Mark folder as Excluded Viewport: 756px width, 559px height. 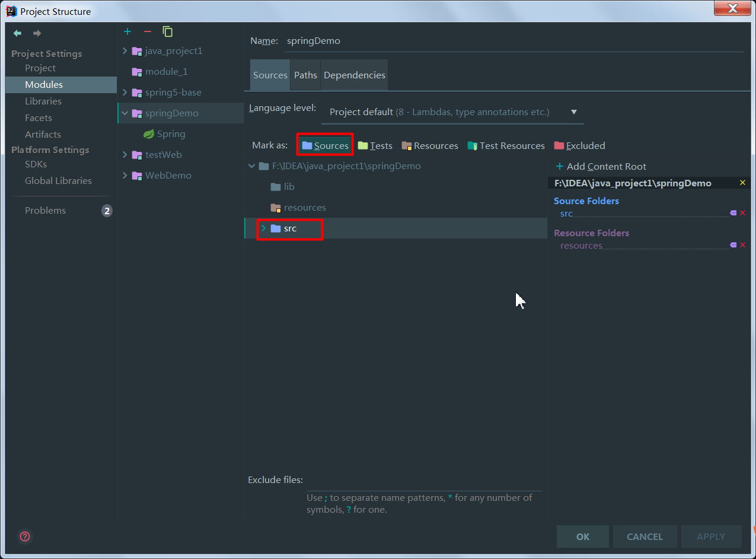[580, 145]
